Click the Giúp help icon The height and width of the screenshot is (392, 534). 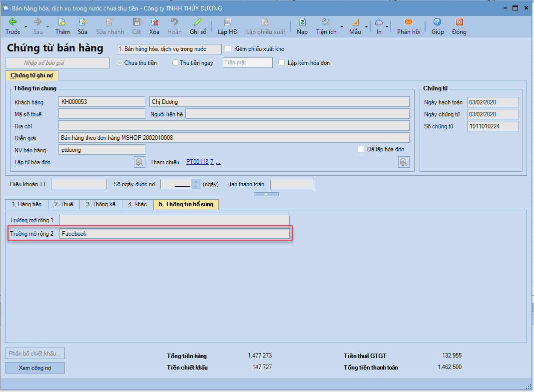(438, 22)
